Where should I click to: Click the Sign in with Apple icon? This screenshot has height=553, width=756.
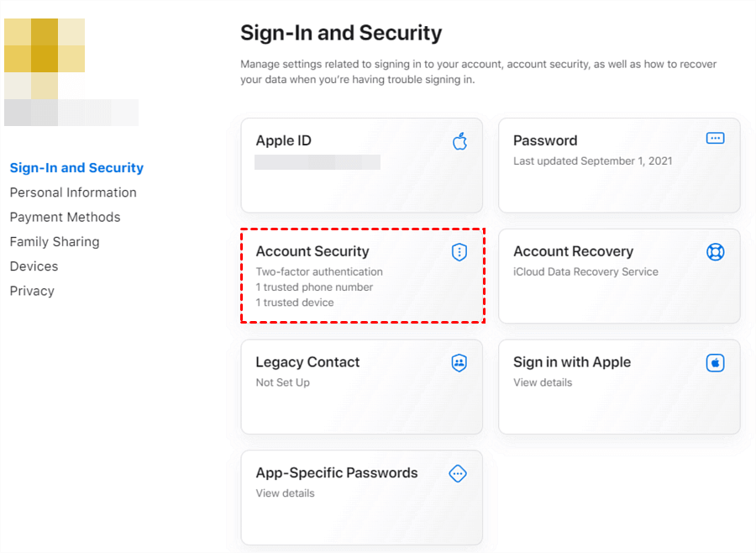[715, 363]
